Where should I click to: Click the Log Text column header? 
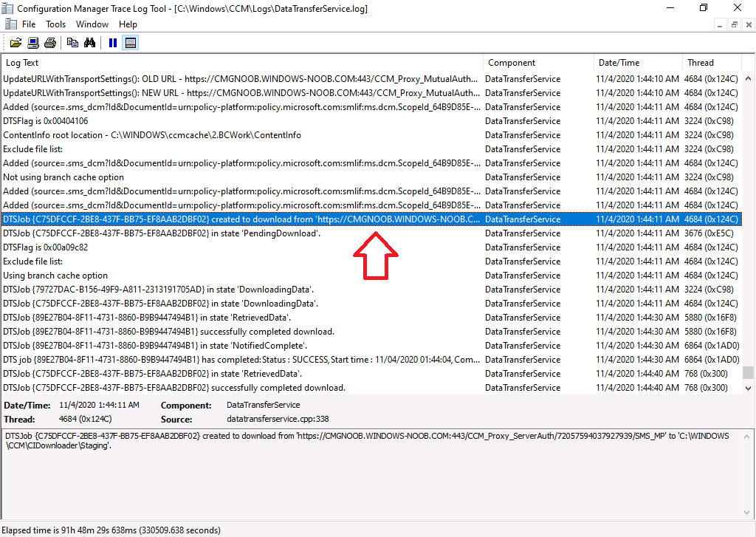pos(242,63)
